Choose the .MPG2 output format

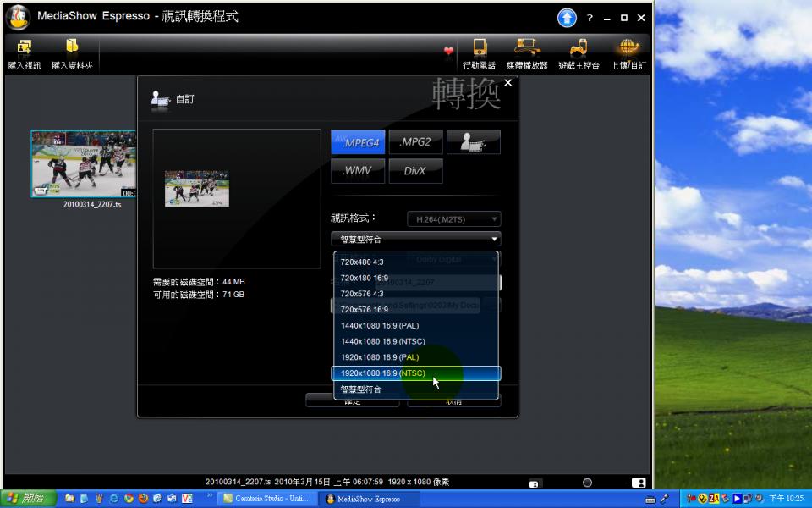[415, 142]
